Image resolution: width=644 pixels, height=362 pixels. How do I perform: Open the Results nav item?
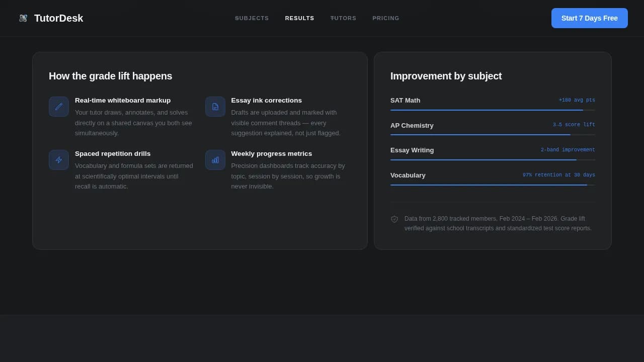click(300, 18)
